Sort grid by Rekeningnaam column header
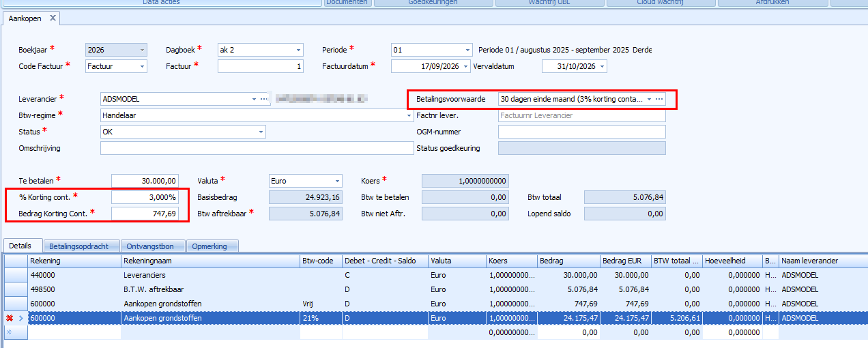This screenshot has width=868, height=348. 210,261
